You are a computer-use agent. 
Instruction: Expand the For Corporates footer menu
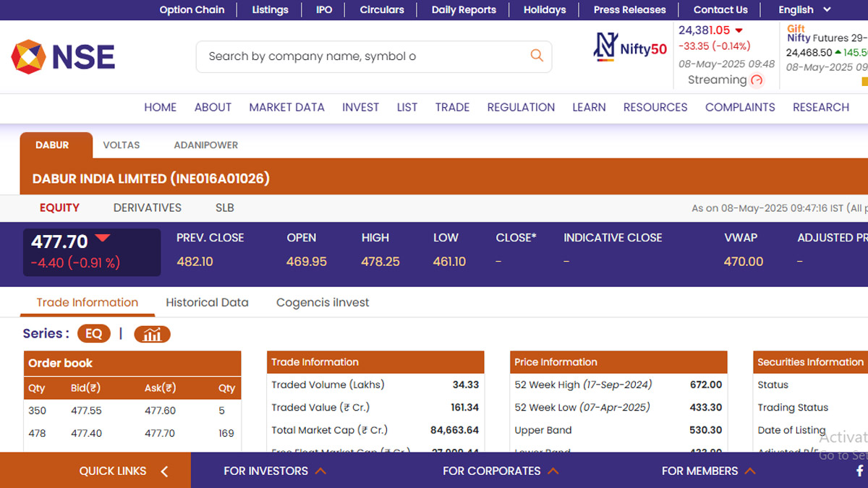click(x=501, y=471)
